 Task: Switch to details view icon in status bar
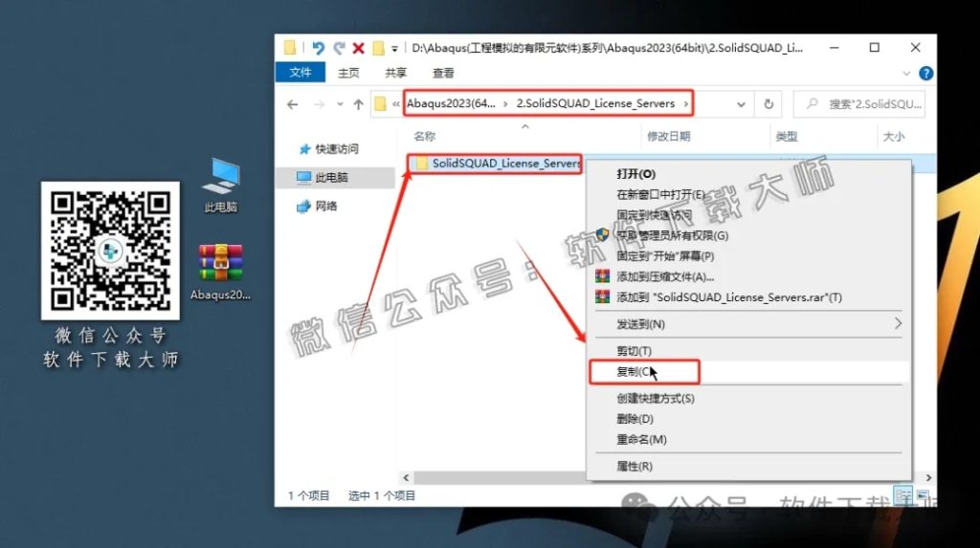pos(903,496)
